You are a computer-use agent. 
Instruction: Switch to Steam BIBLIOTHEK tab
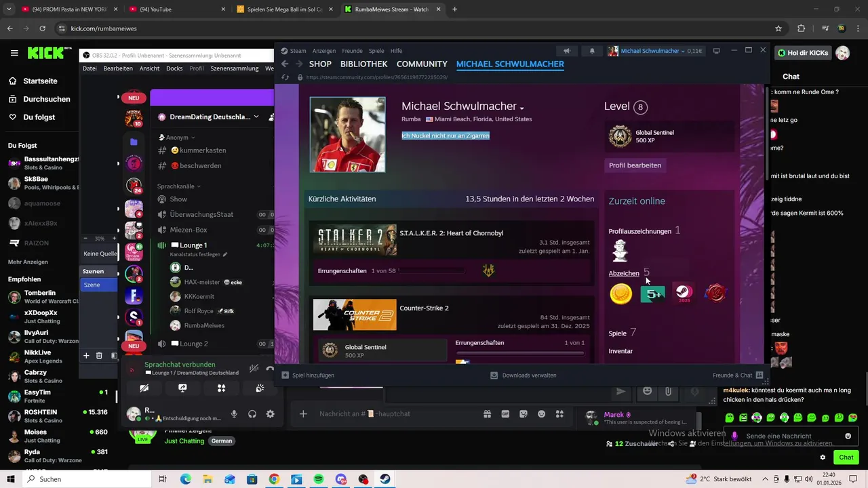(364, 64)
